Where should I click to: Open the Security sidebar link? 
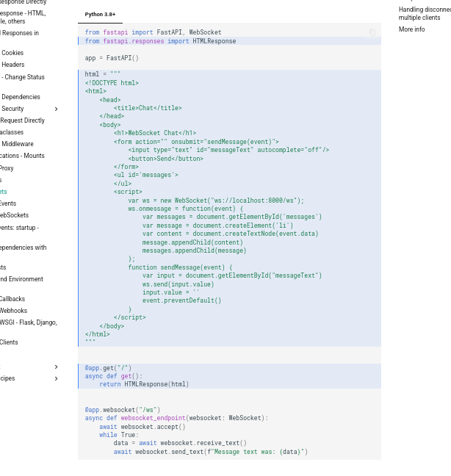click(12, 109)
